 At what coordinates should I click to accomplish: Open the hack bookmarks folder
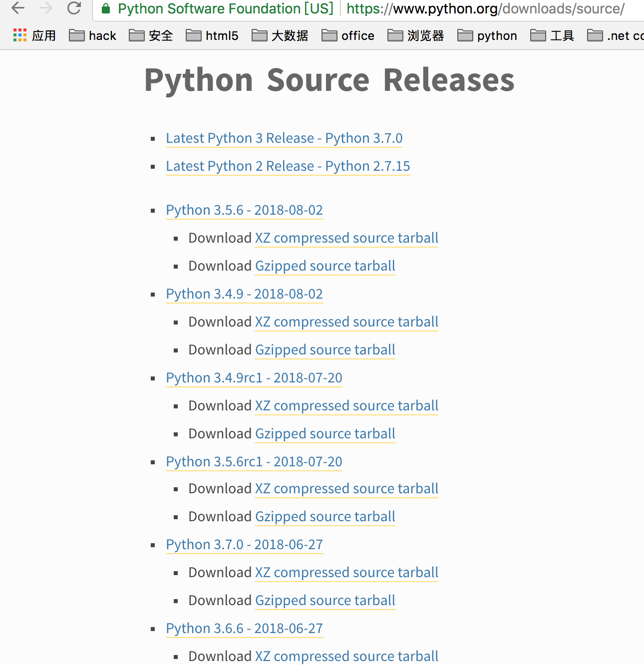[x=93, y=35]
